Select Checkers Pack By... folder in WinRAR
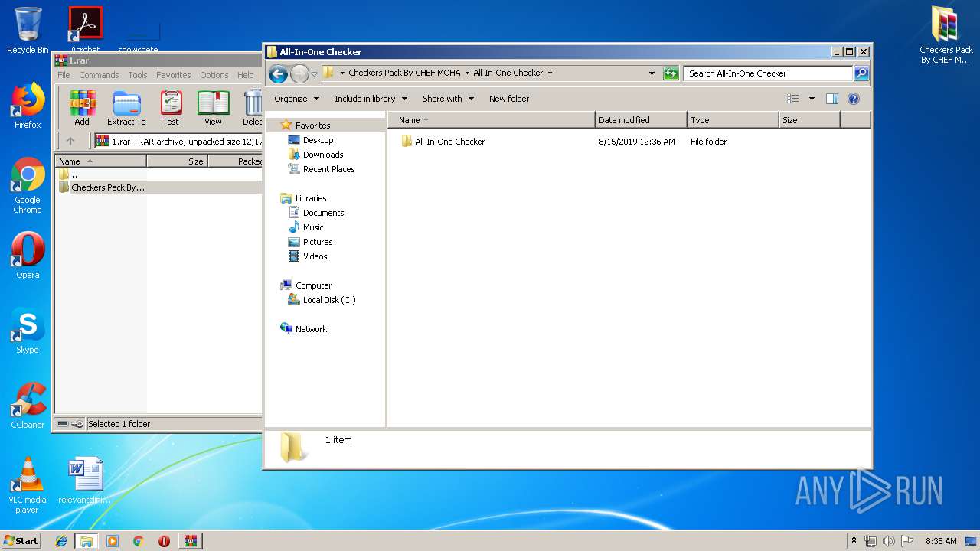 click(159, 187)
